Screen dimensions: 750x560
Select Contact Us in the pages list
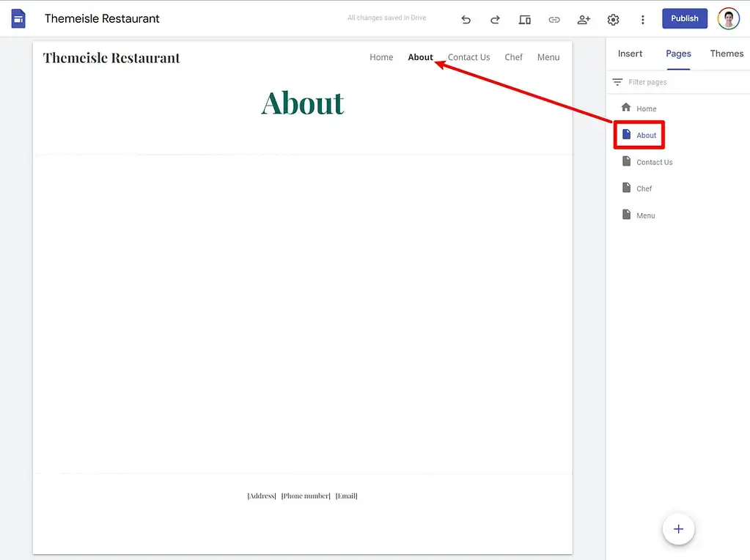(655, 162)
